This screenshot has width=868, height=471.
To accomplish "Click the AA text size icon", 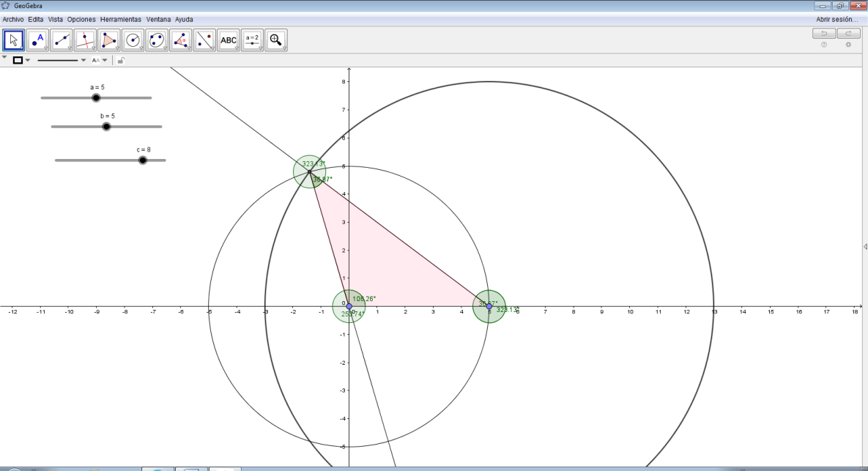I will point(96,60).
